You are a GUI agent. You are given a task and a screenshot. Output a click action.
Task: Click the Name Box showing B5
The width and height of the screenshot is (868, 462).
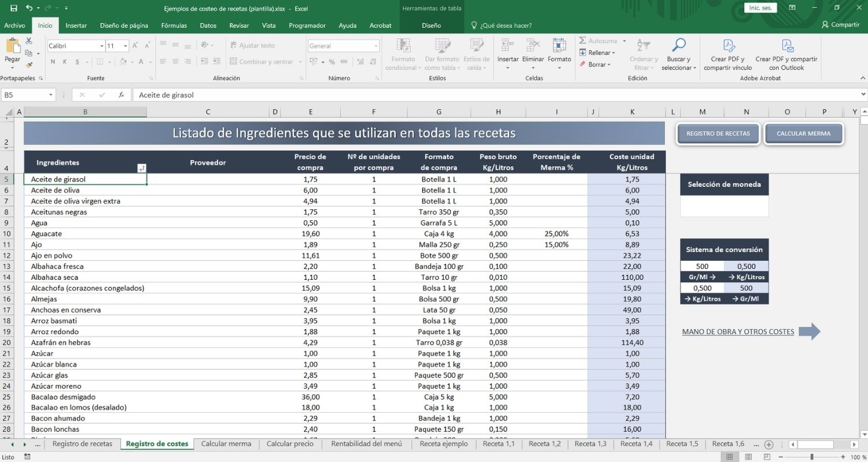(x=28, y=95)
